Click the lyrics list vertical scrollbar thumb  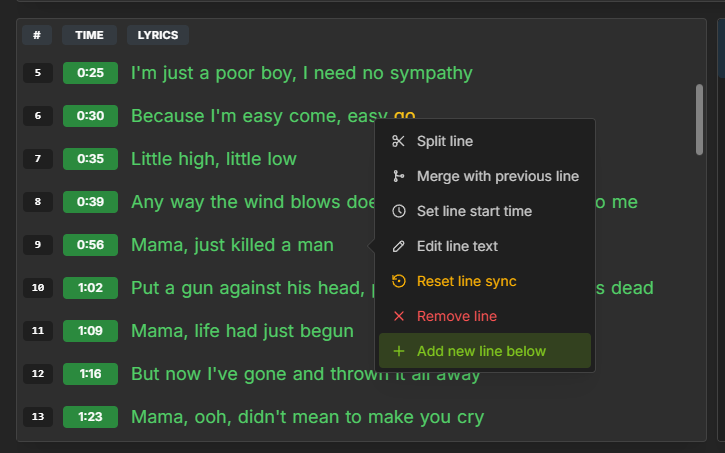click(699, 119)
